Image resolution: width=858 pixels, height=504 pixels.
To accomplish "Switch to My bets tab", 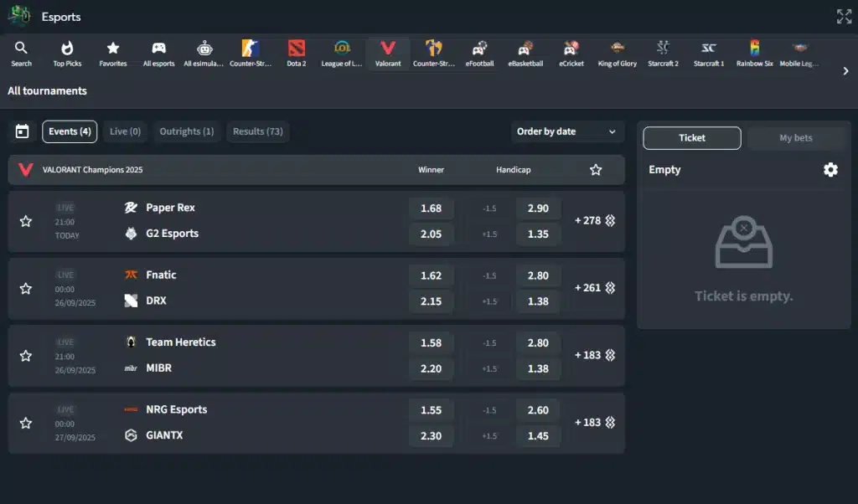I will tap(795, 138).
